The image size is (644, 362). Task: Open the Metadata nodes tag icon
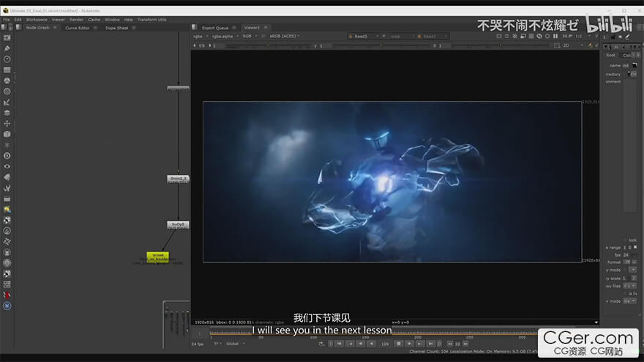pos(7,177)
